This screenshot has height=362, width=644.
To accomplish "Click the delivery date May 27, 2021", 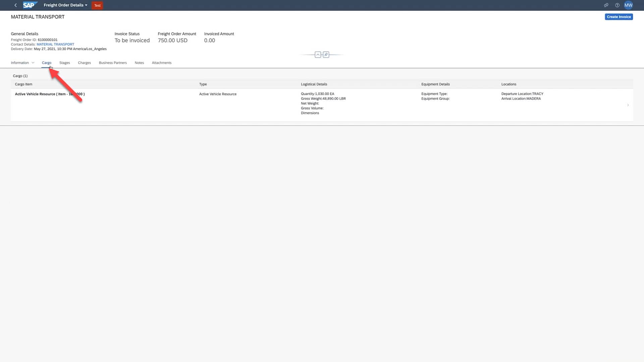I will [70, 49].
